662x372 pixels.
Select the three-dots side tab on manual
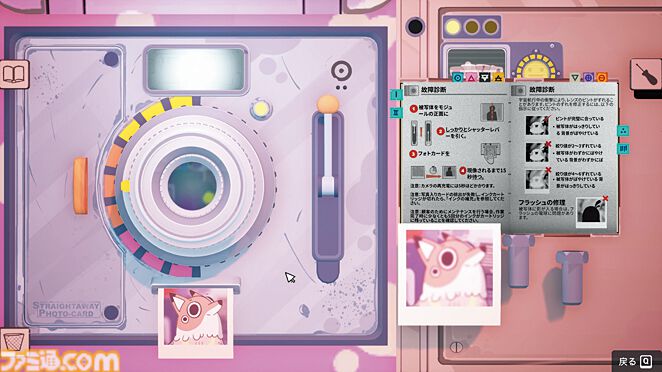pos(623,130)
